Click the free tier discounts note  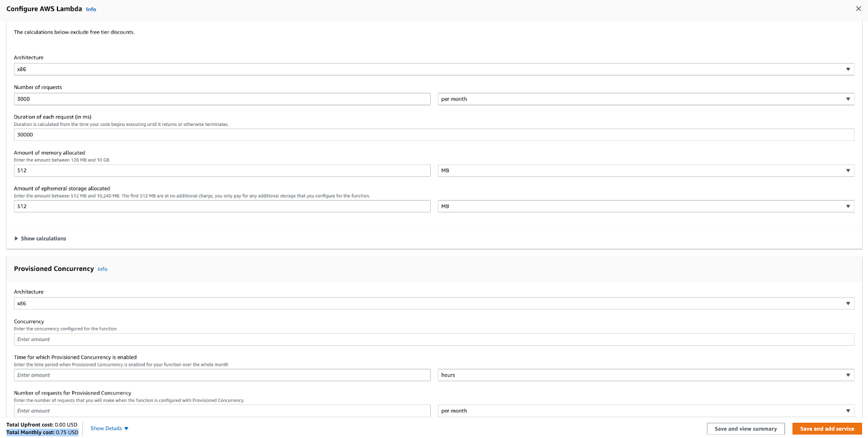tap(74, 33)
